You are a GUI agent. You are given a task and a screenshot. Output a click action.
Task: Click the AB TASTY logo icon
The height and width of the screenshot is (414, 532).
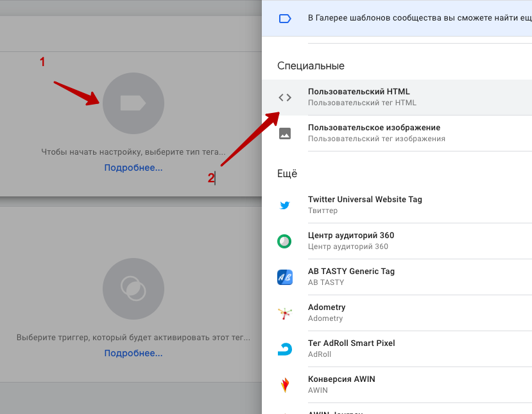click(x=284, y=277)
